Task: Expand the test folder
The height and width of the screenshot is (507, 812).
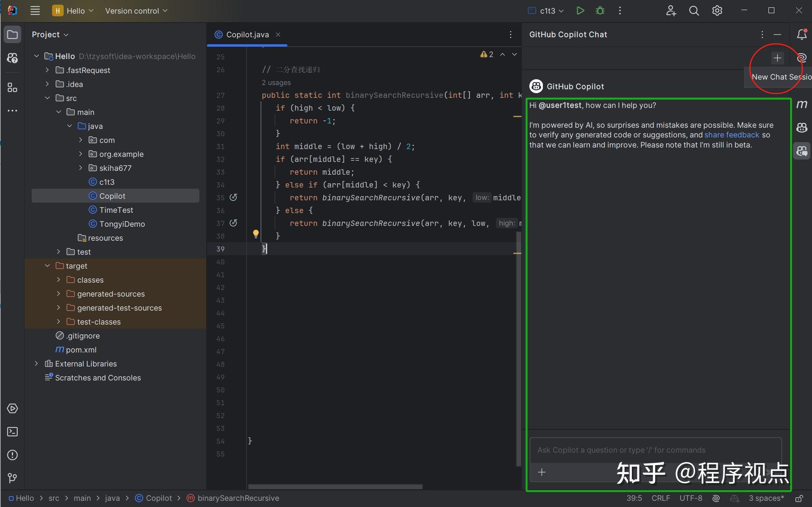Action: pos(59,252)
